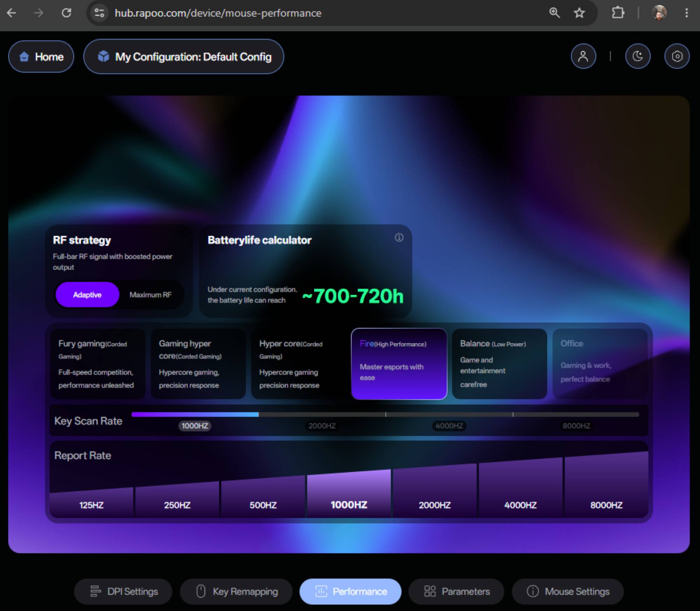Open the Key Remapping tab
Screen dimensions: 700x611
click(236, 591)
